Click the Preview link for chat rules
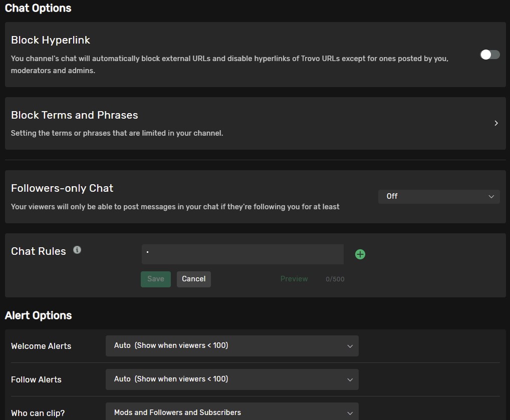 [x=294, y=279]
